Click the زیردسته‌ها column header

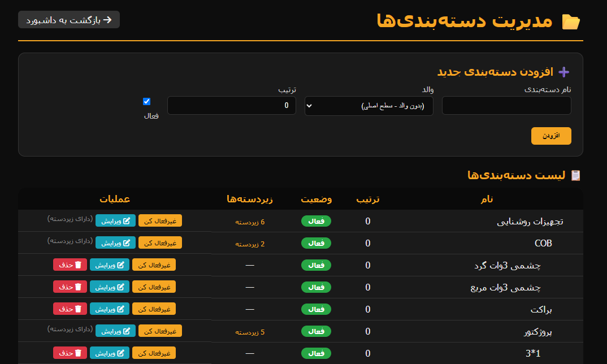point(250,199)
